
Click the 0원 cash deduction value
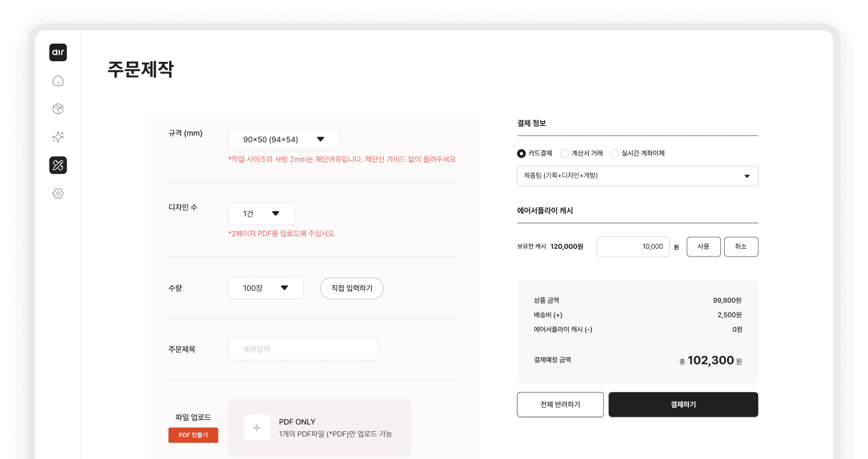tap(737, 329)
